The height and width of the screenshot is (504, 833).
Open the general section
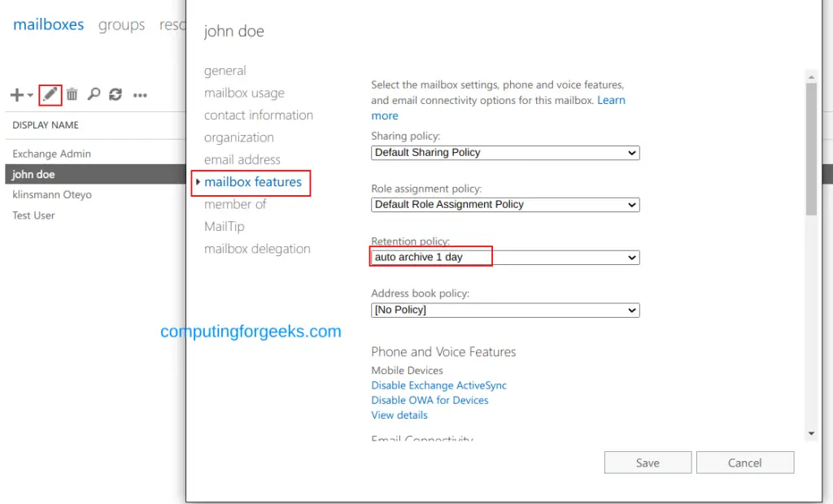click(225, 71)
